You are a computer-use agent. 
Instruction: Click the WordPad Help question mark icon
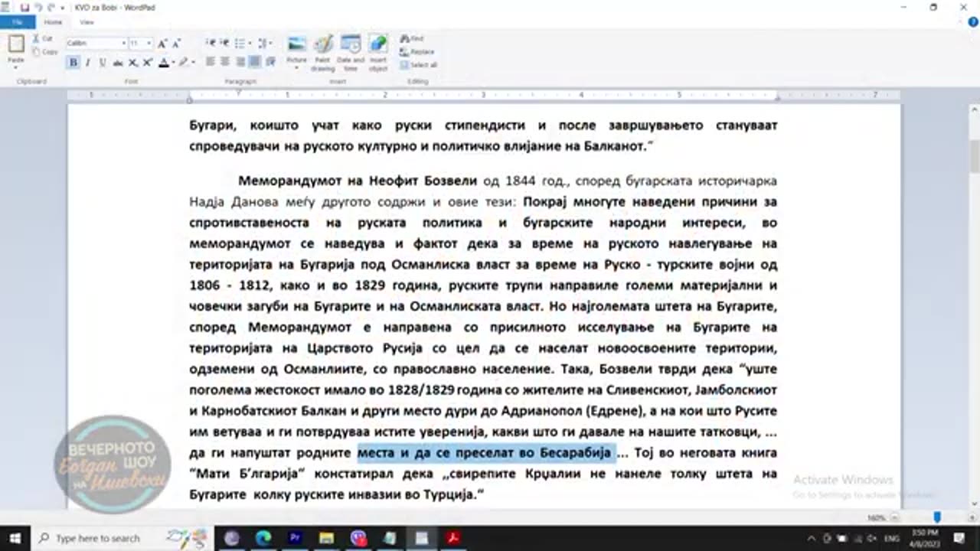pos(973,22)
